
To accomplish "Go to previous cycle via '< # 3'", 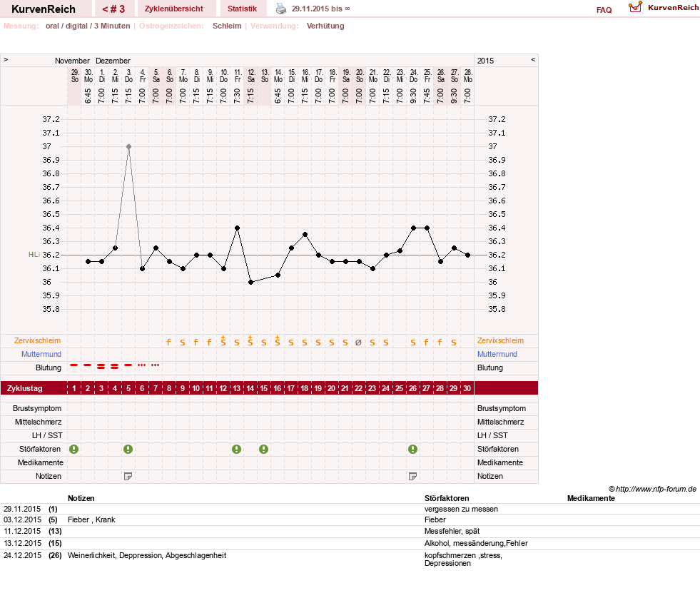I will click(113, 9).
